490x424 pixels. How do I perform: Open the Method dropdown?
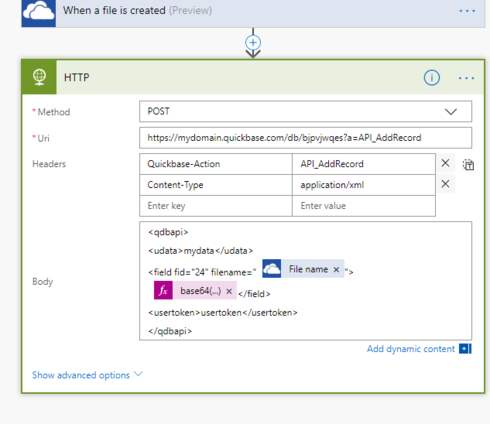[x=451, y=112]
